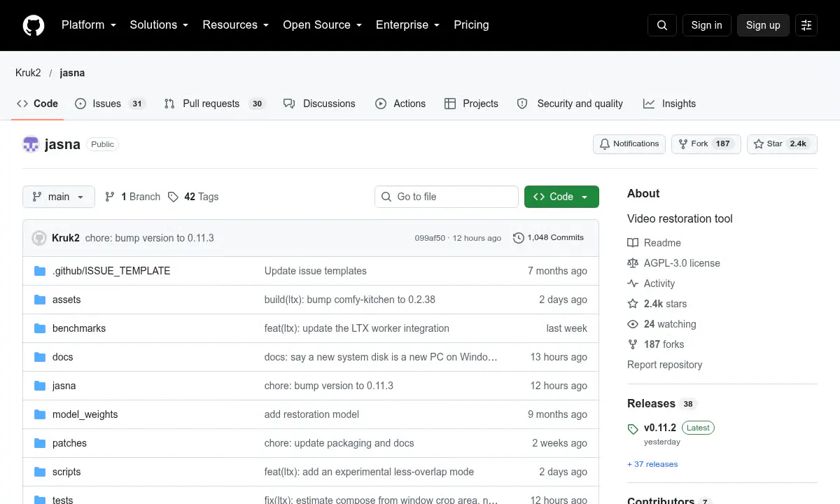Open the Platform dropdown menu

tap(90, 25)
